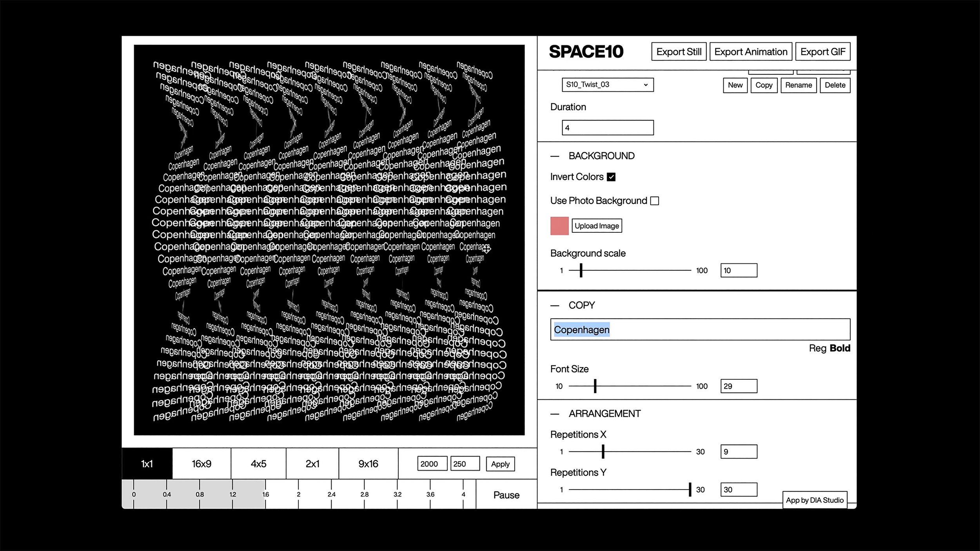The height and width of the screenshot is (551, 980).
Task: Create a new preset with the New button
Action: 735,85
